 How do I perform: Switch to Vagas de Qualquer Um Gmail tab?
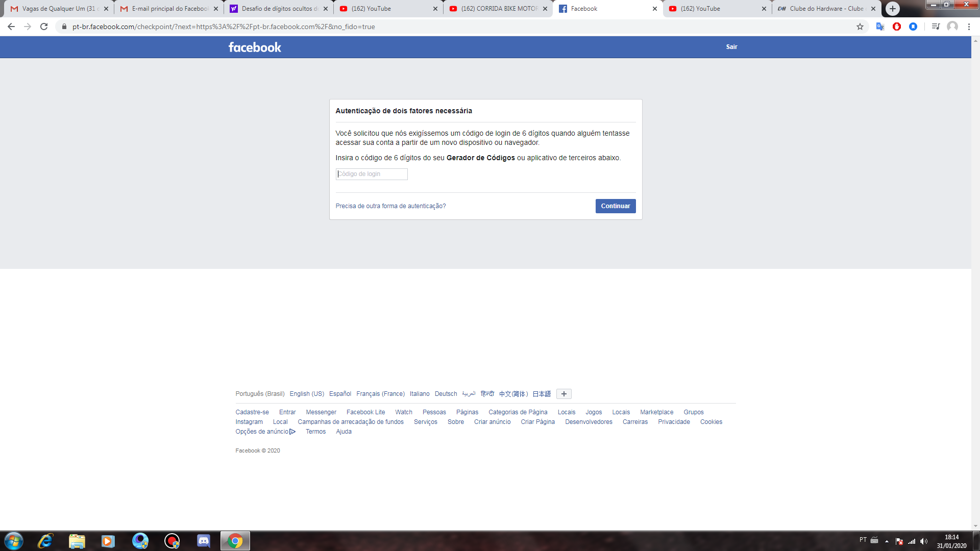59,9
